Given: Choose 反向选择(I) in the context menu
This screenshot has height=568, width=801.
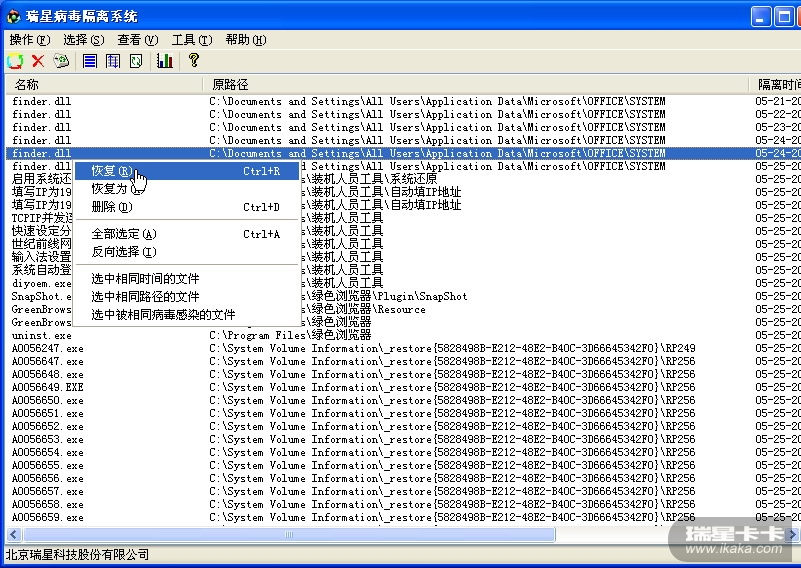Looking at the screenshot, I should 187,252.
